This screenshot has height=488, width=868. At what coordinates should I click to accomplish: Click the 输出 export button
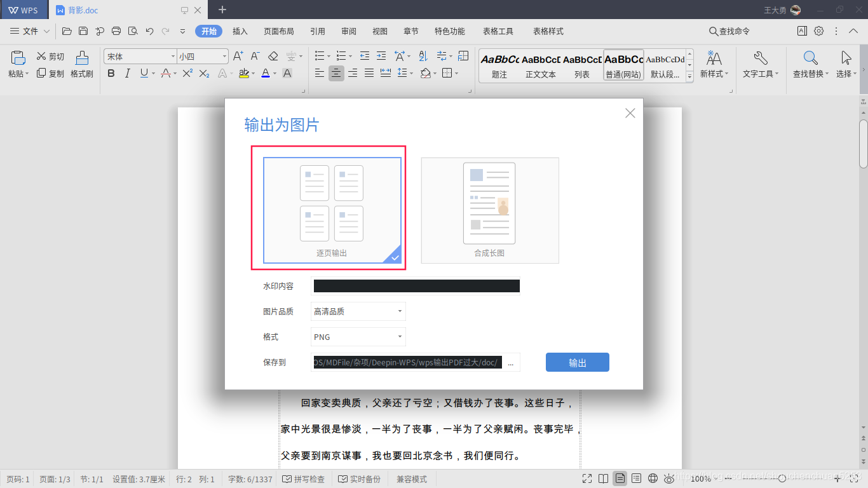click(x=578, y=362)
